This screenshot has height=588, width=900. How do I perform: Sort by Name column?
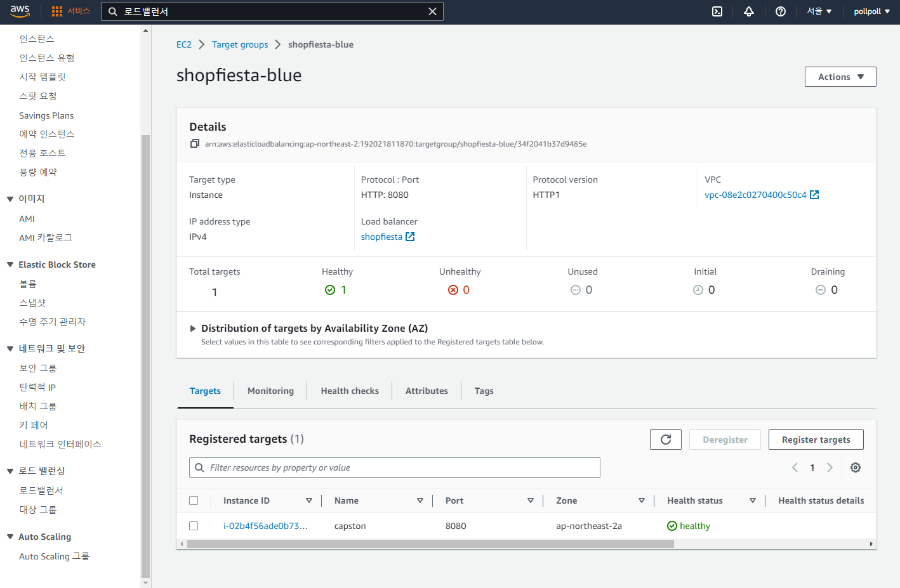point(420,500)
